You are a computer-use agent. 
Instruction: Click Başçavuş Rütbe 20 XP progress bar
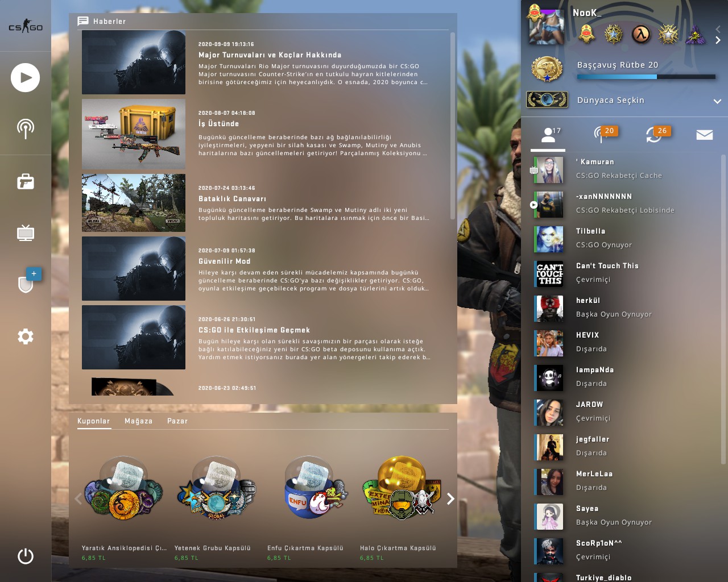click(x=646, y=77)
